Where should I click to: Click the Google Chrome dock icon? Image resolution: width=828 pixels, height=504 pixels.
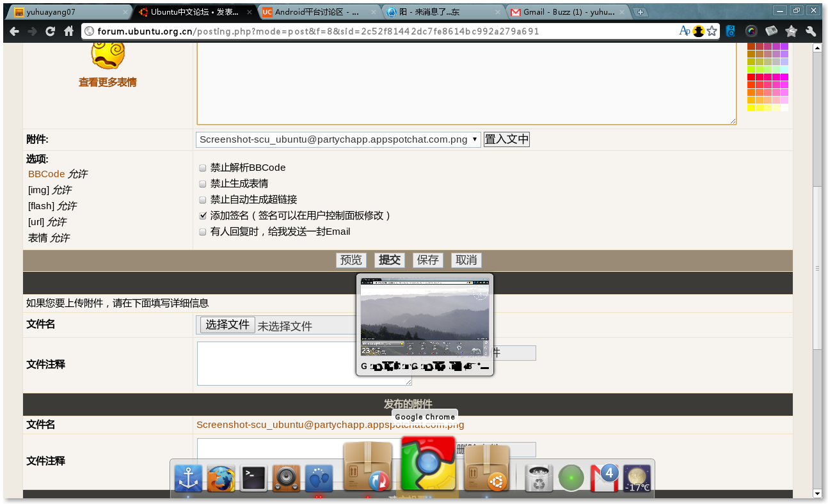(x=428, y=464)
